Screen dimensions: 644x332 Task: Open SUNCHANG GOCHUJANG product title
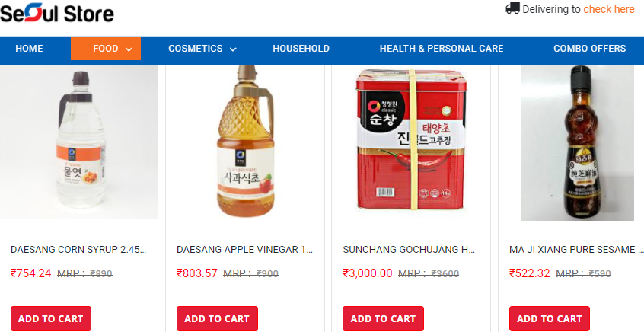(x=409, y=250)
